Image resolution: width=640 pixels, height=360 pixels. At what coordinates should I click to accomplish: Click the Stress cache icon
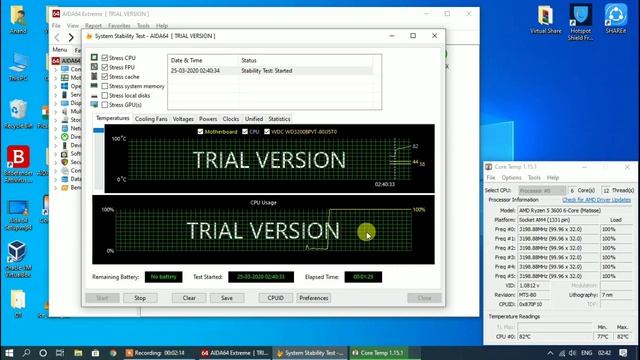click(x=94, y=76)
